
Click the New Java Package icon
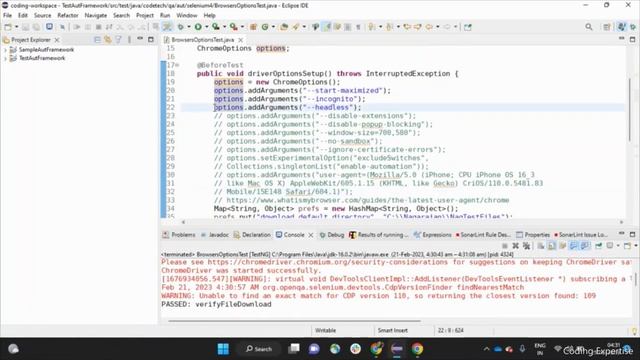(253, 27)
